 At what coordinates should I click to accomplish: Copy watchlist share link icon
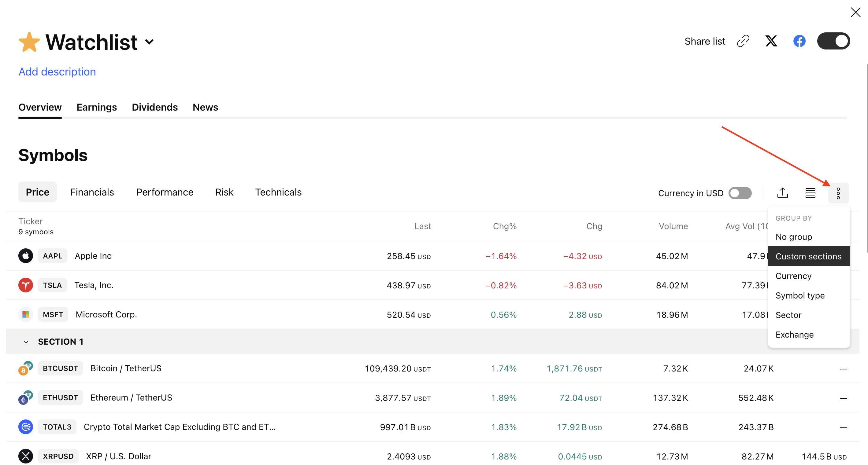pos(743,41)
